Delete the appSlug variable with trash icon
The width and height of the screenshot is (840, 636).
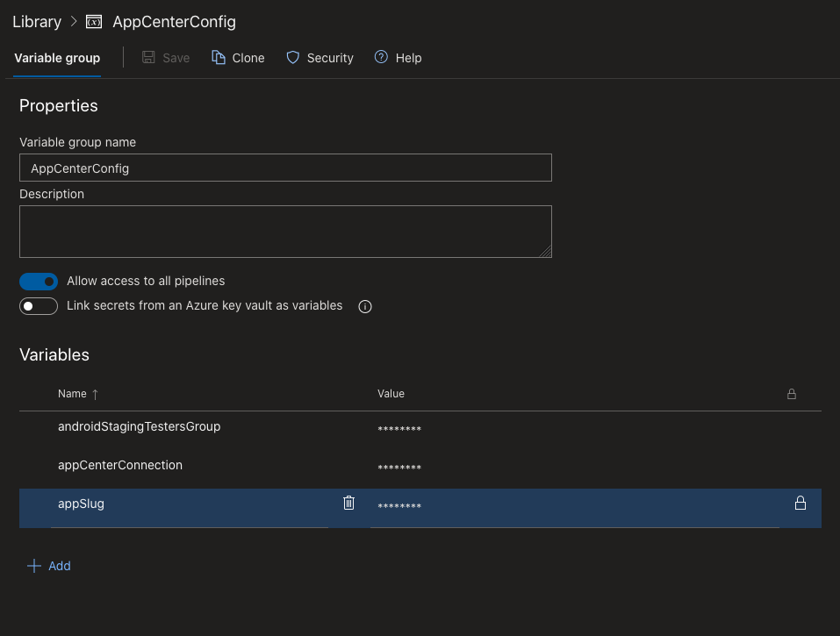click(348, 503)
